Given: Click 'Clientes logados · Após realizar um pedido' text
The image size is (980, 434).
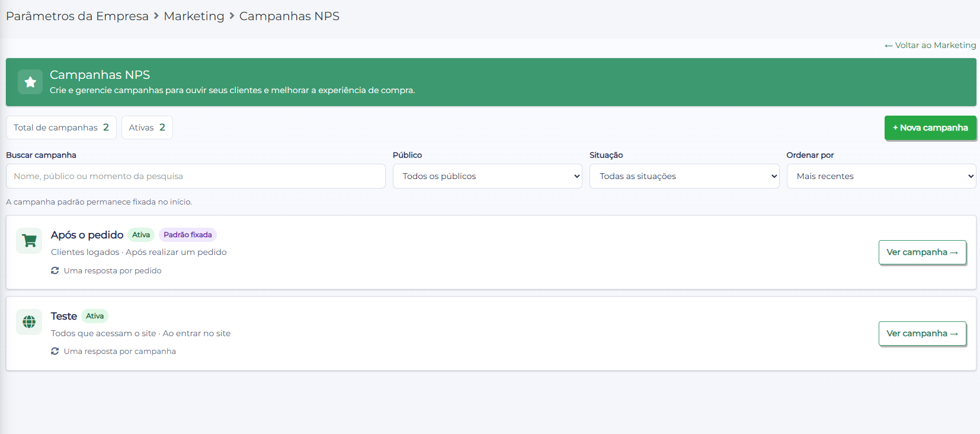Looking at the screenshot, I should pos(139,252).
